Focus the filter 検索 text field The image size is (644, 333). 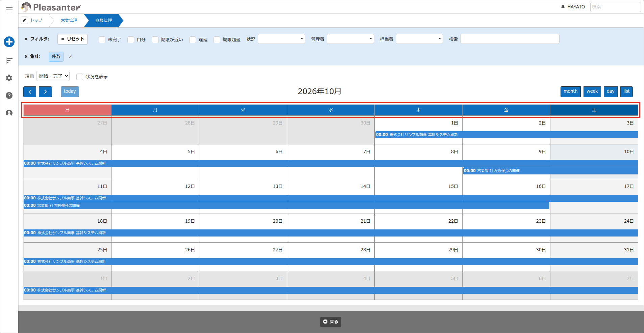(510, 39)
